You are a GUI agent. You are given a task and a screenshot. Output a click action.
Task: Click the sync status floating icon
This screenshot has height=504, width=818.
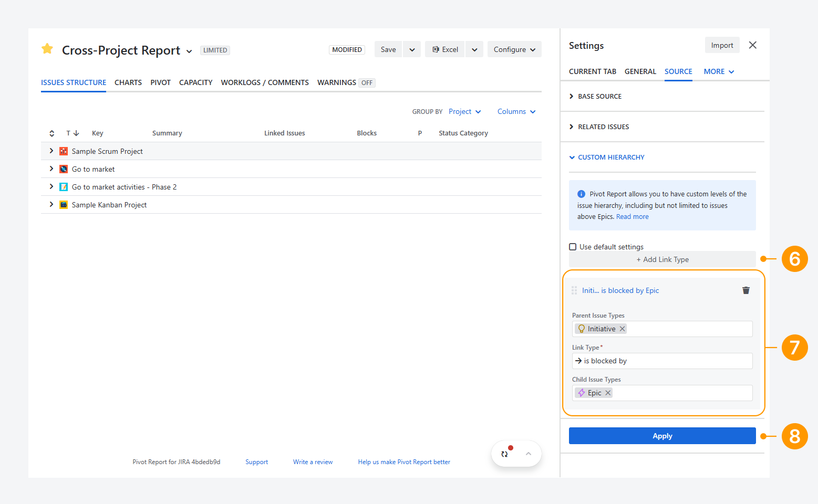click(505, 454)
